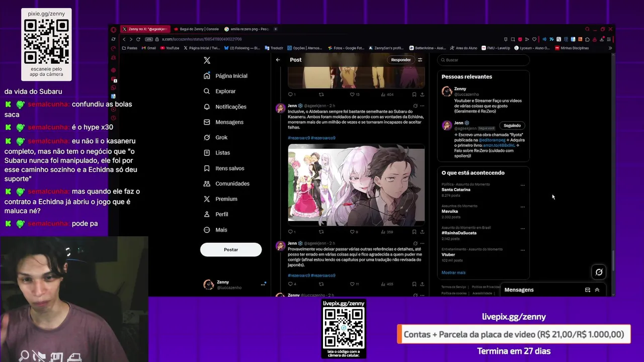644x362 pixels.
Task: Open the Explorar page
Action: (220, 91)
